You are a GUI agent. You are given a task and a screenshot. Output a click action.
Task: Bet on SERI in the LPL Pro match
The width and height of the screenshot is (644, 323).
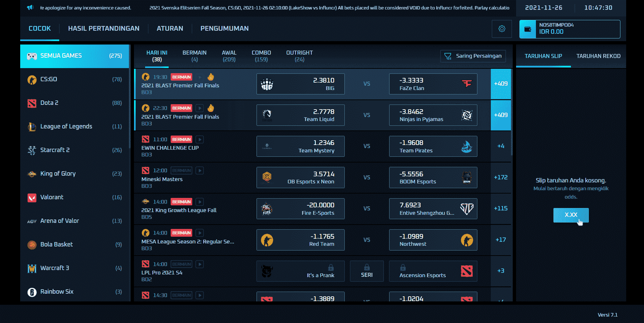point(367,271)
